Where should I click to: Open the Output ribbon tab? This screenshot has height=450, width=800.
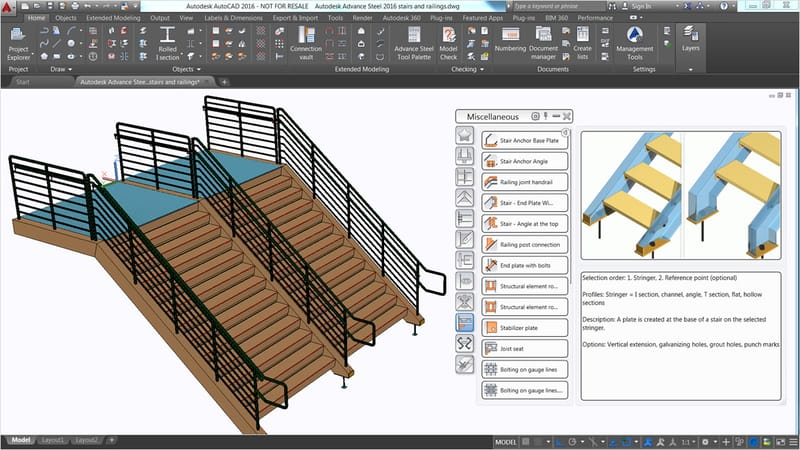tap(160, 18)
